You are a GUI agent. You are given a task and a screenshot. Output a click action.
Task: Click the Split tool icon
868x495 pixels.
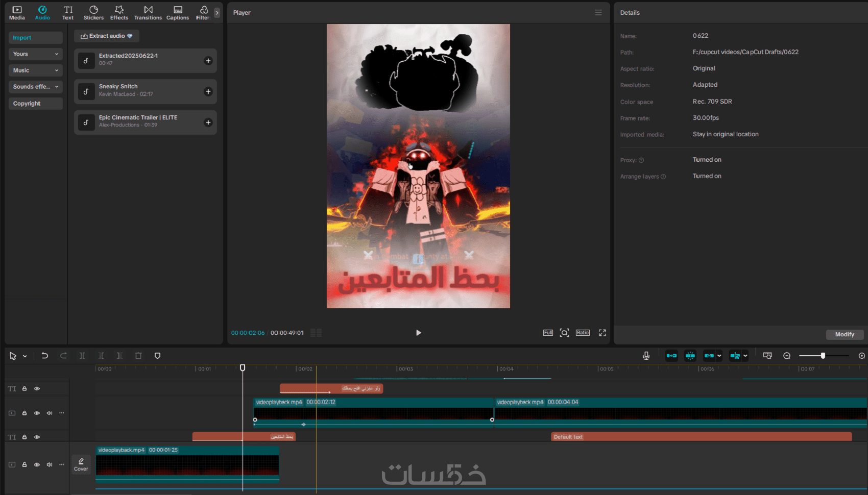(82, 356)
